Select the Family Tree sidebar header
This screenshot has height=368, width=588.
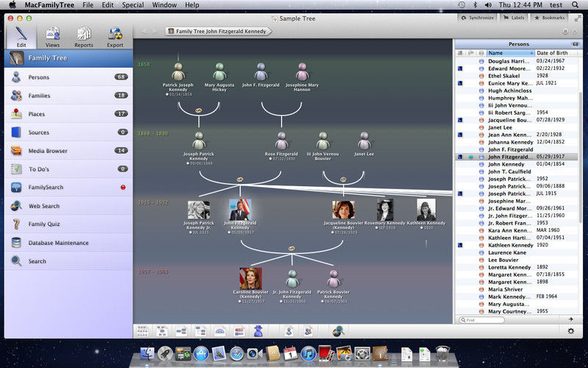pos(68,58)
